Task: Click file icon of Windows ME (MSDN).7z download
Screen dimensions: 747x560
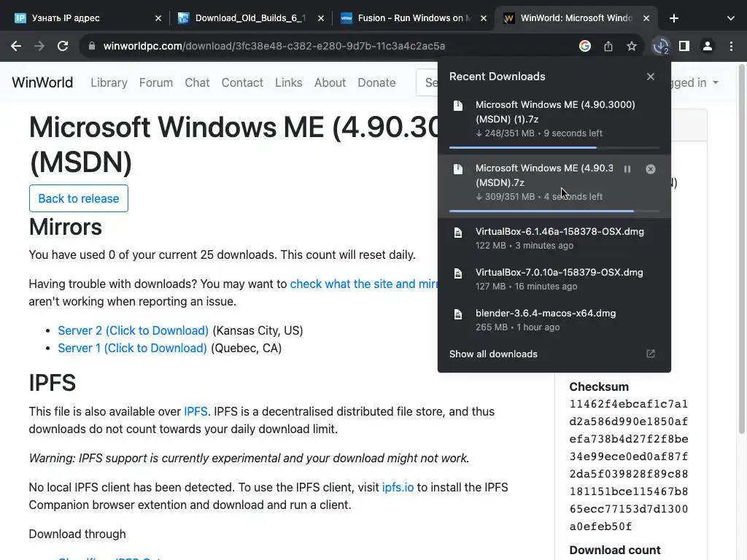Action: click(458, 169)
